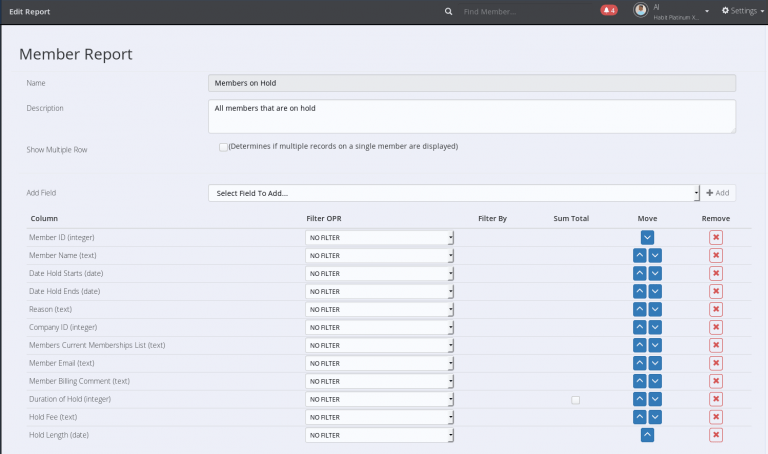Click the Sum Total column header
This screenshot has height=454, width=768.
(x=571, y=218)
